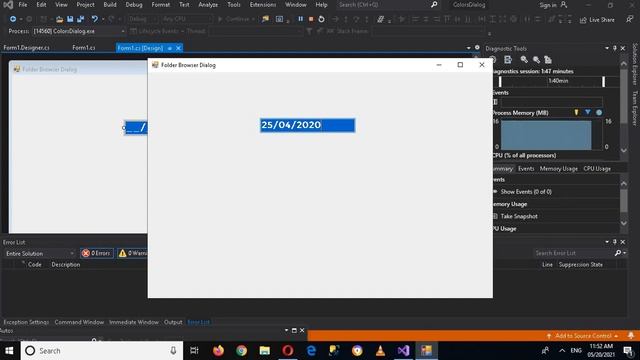The image size is (640, 360).
Task: Click the Open File folder icon
Action: point(60,19)
